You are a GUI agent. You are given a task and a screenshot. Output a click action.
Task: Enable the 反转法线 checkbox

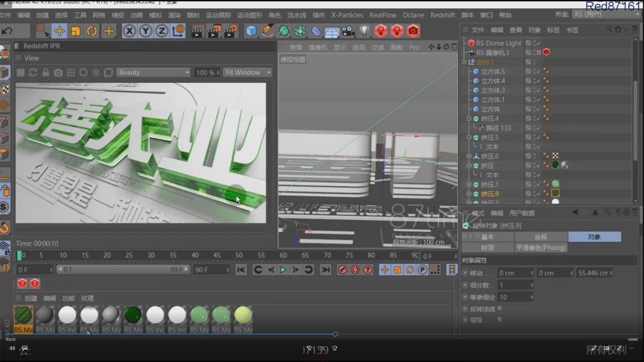(x=500, y=309)
